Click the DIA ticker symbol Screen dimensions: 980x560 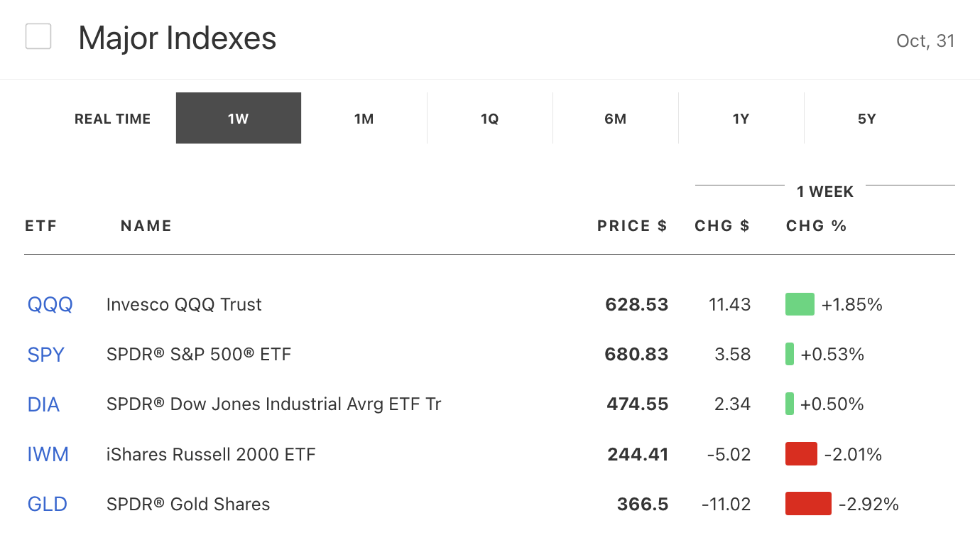(x=43, y=404)
